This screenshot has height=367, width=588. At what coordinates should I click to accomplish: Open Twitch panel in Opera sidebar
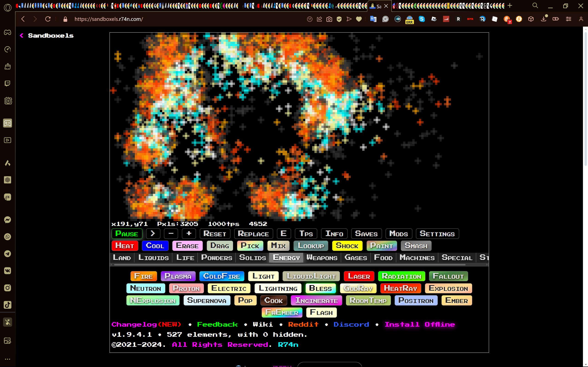[8, 83]
